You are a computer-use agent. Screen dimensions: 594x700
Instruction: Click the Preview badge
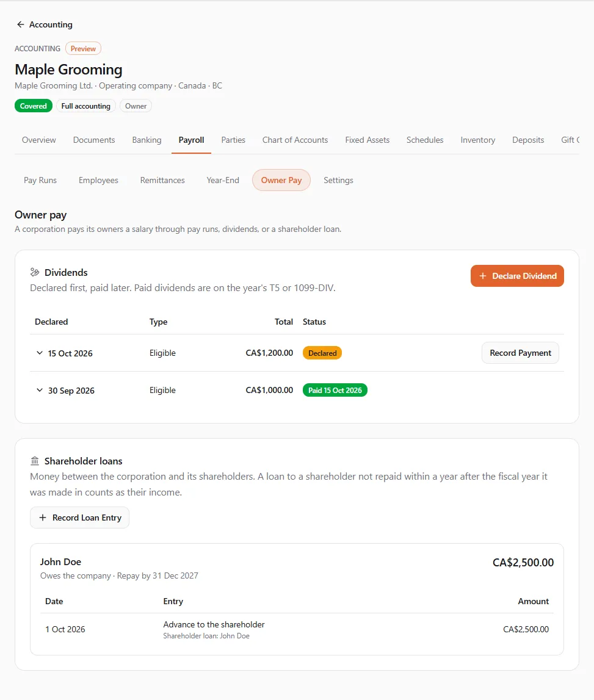coord(83,49)
